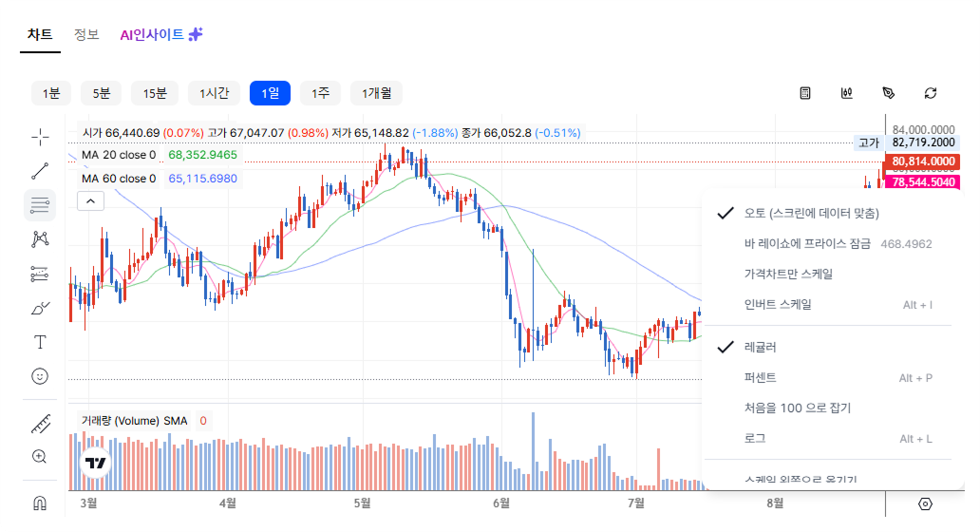Collapse the indicator legend chevron

pos(90,201)
